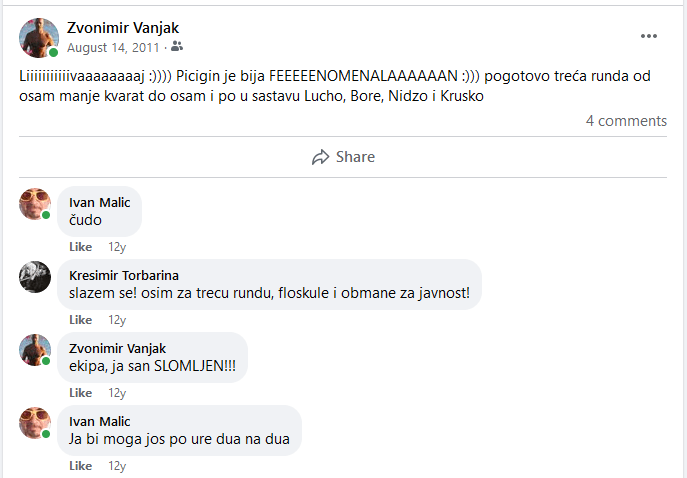
Task: Click the 12y timestamp under Kresimir's comment
Action: click(x=117, y=320)
